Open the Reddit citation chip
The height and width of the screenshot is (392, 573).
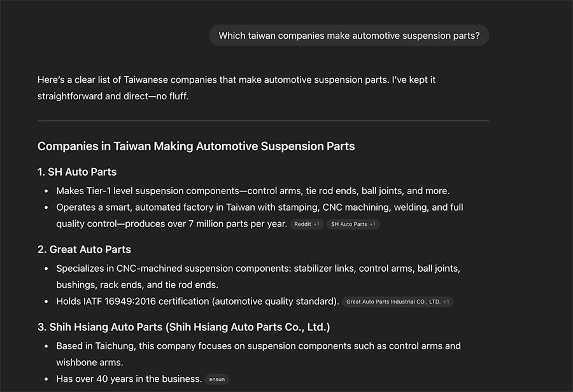[307, 224]
